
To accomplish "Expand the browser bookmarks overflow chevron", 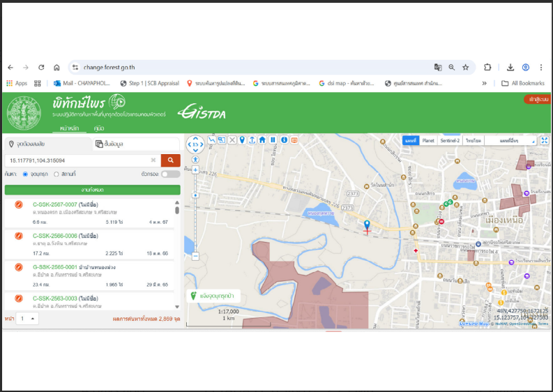I will coord(484,83).
